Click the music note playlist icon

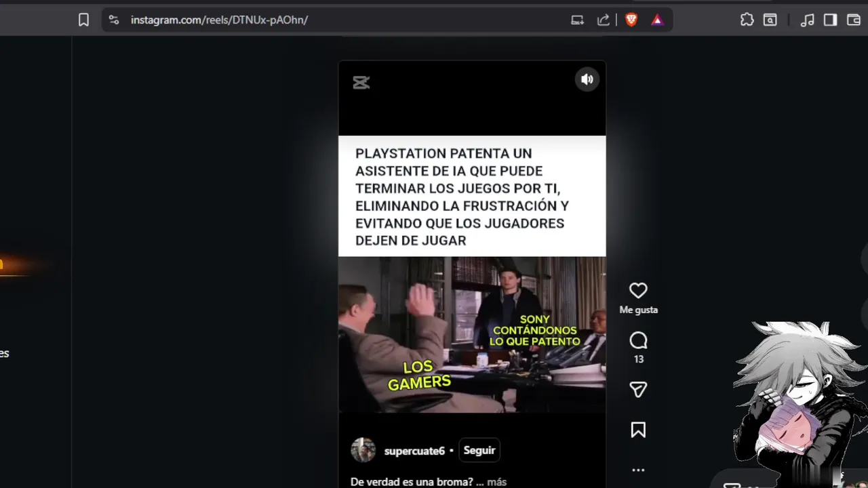[807, 20]
